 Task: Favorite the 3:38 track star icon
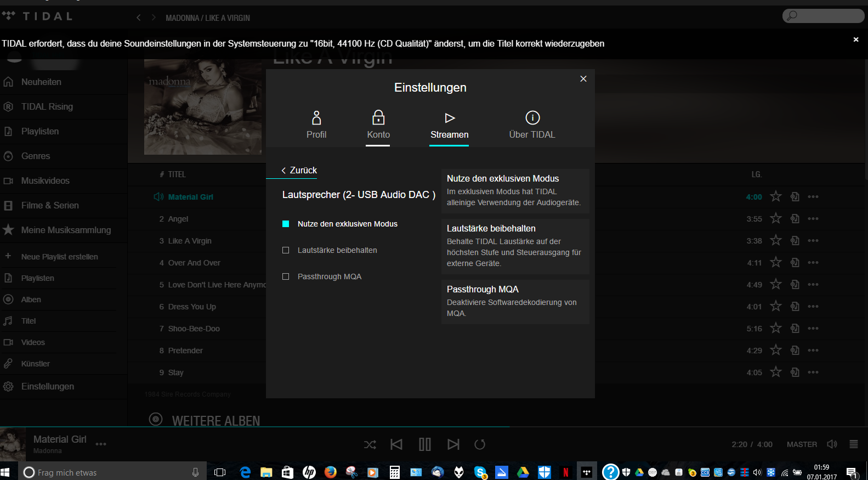(x=776, y=240)
